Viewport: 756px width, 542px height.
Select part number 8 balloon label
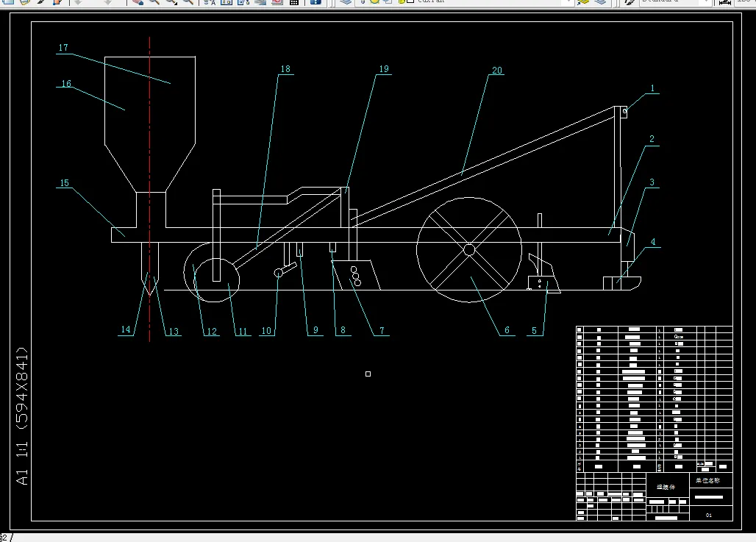(343, 329)
